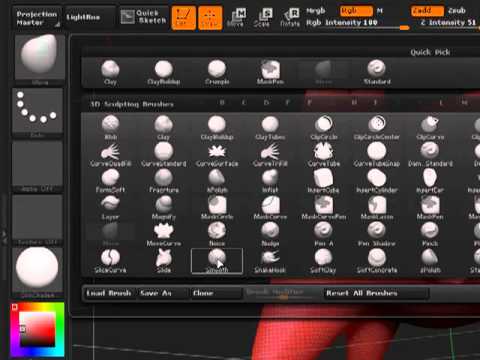
Task: Select the ClipCircleCenter brush
Action: click(x=377, y=127)
